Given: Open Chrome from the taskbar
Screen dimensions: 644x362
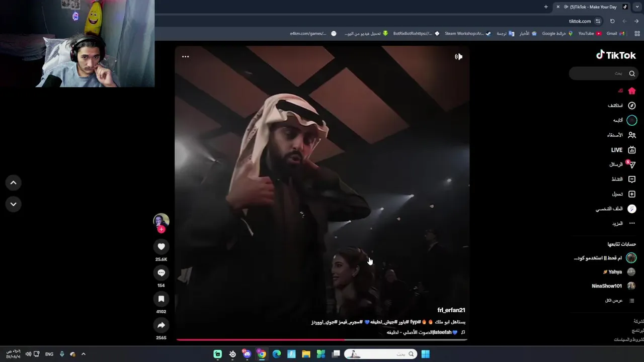Looking at the screenshot, I should (x=262, y=354).
